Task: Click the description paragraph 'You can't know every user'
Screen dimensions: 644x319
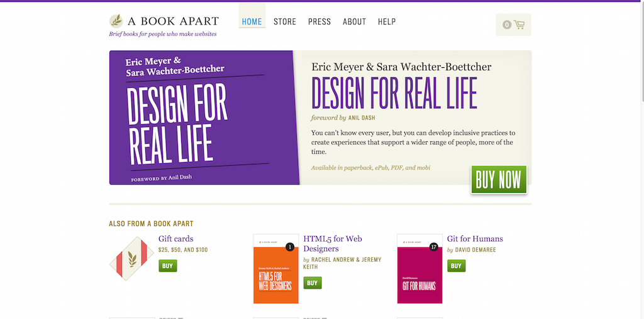Action: point(413,143)
